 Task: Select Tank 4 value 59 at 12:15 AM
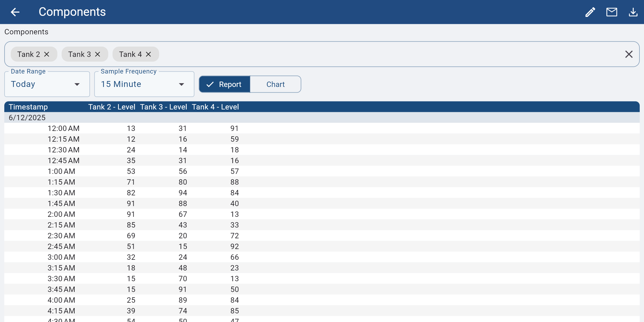(235, 139)
